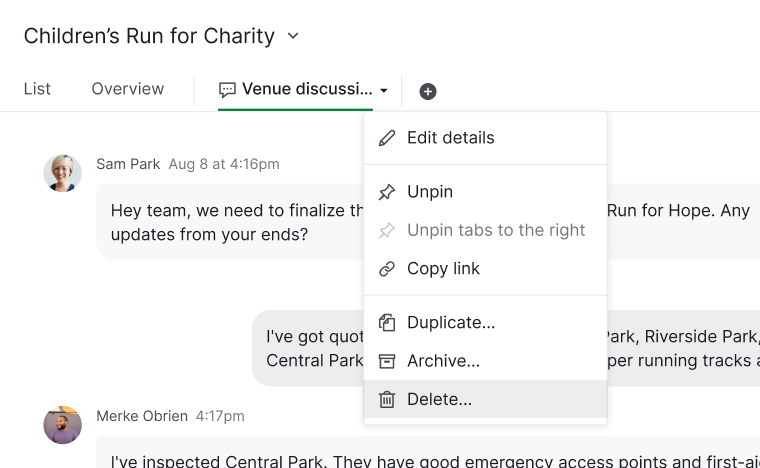The height and width of the screenshot is (468, 760).
Task: Click the pencil icon beside Edit details
Action: tap(387, 138)
